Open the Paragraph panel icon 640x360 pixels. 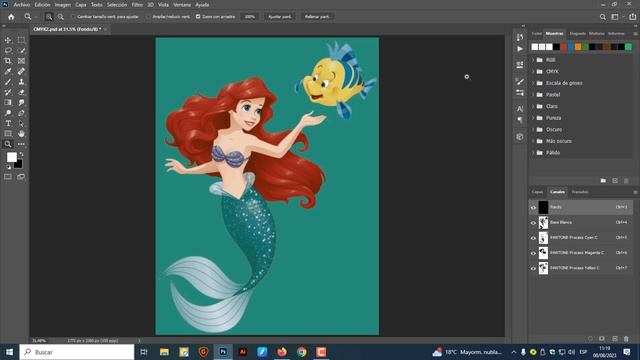520,120
